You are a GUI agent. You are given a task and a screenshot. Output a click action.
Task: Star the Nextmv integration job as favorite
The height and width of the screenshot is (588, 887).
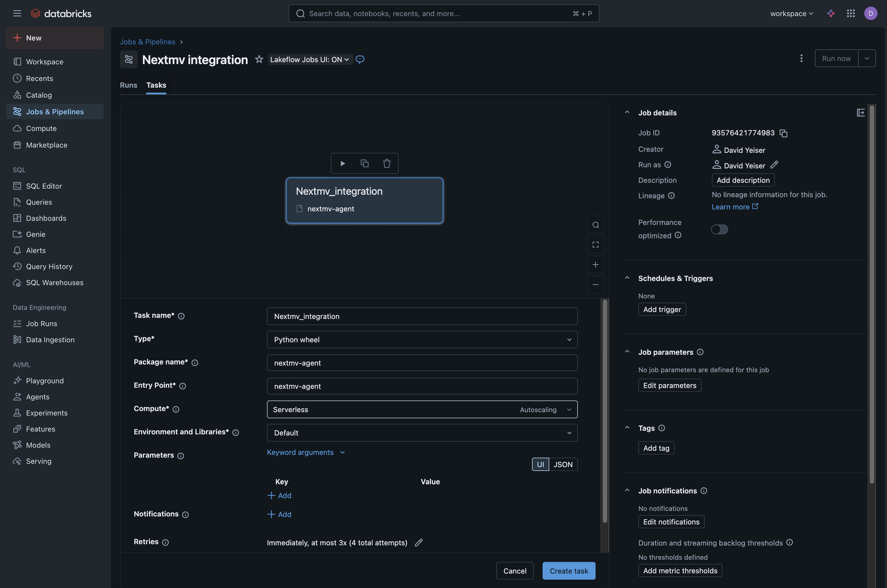point(259,59)
